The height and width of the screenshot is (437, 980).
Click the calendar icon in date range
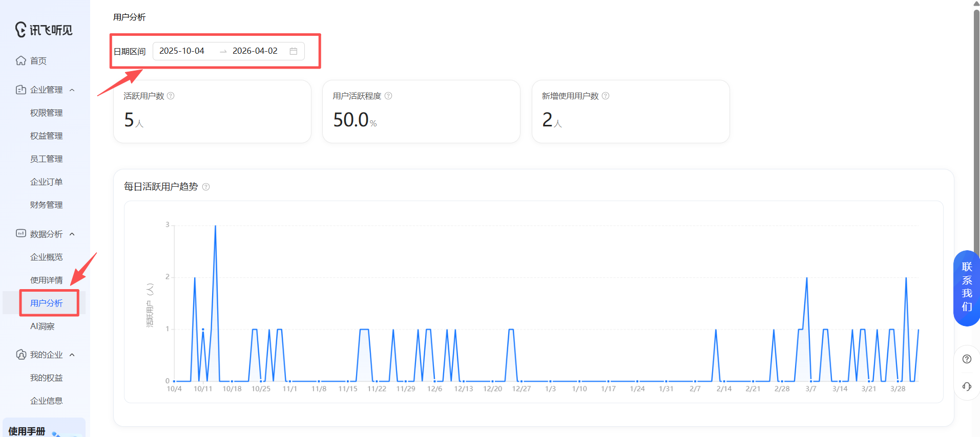point(294,51)
